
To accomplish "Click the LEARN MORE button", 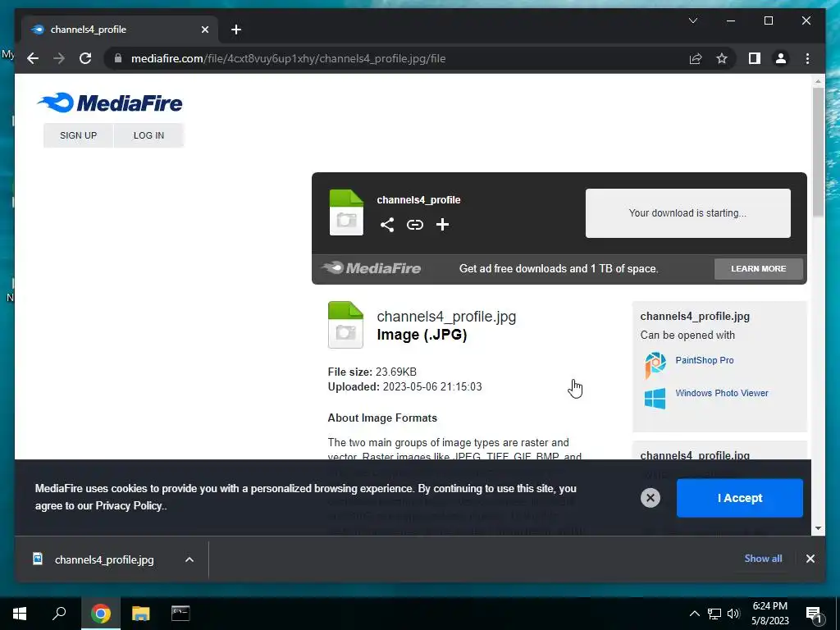I will 759,268.
